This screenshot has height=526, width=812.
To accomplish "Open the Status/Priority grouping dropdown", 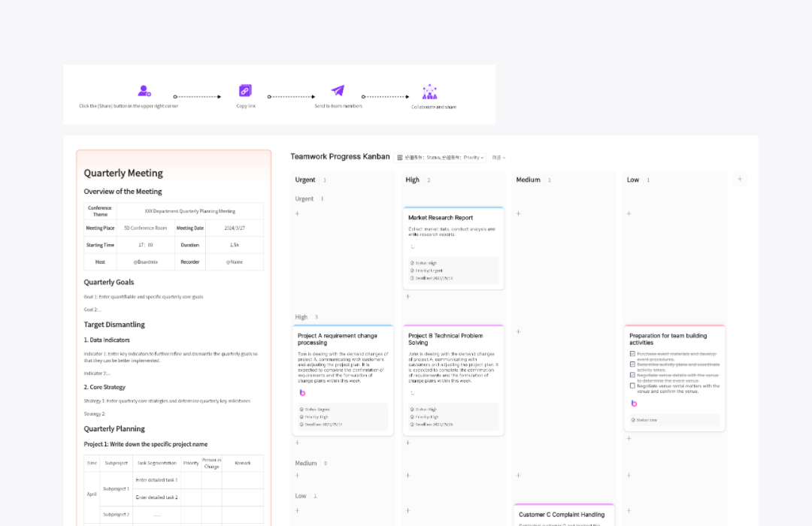I will pos(441,158).
